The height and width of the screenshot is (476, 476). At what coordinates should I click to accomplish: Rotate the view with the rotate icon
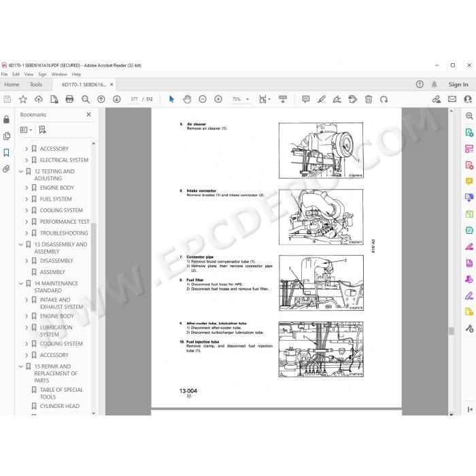click(x=384, y=99)
